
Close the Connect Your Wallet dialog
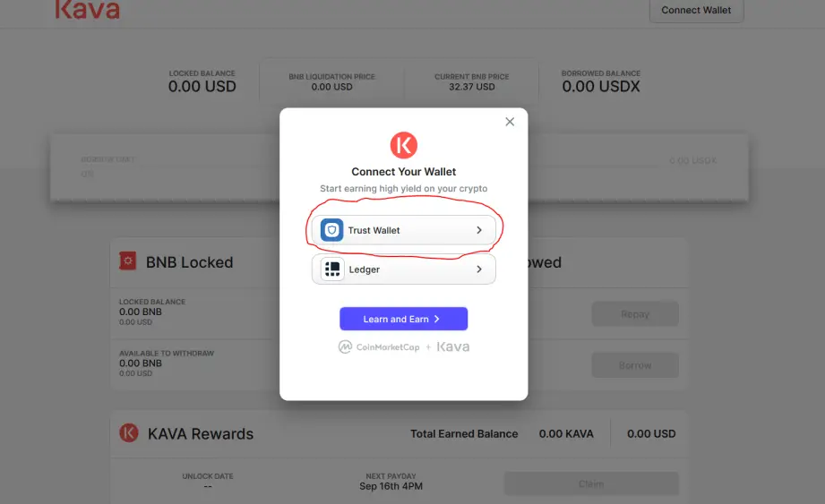(x=510, y=122)
